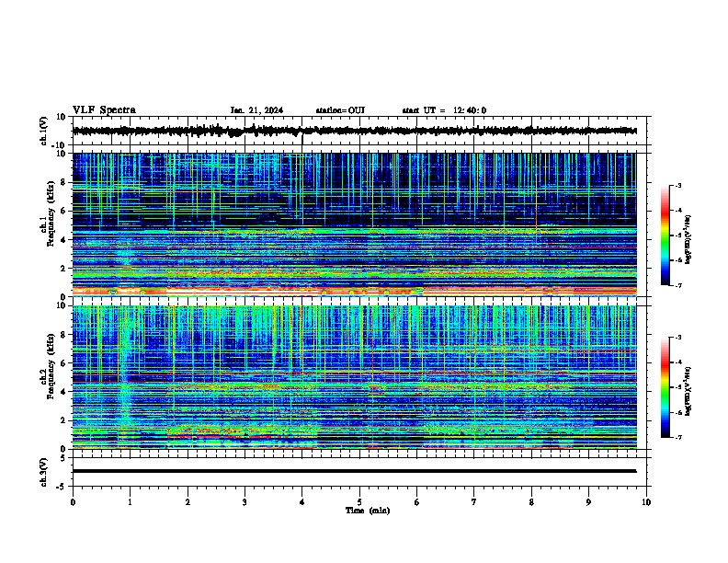Viewport: 728px width, 563px height.
Task: Click the "-3" label on the ch.1 colorbar
Action: point(677,185)
